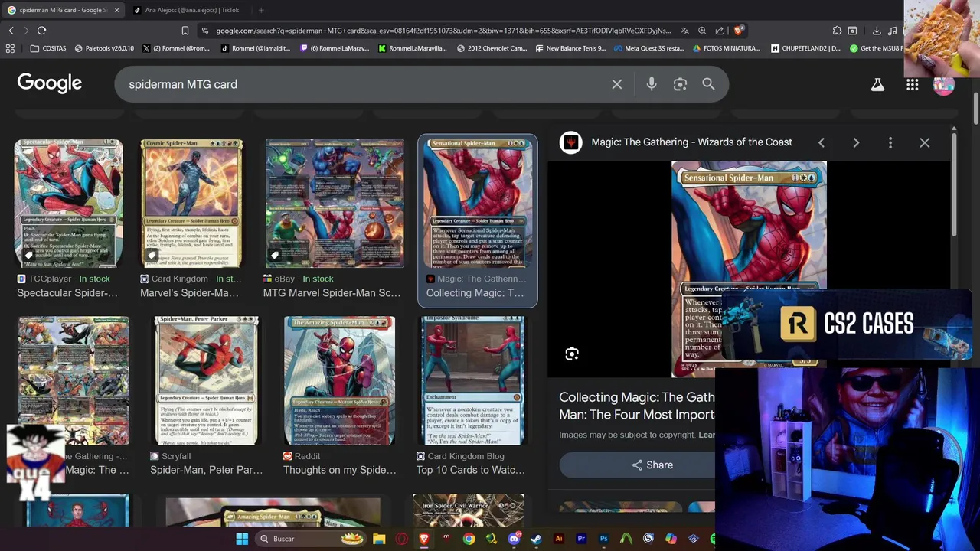Open more options menu in the preview panel
The height and width of the screenshot is (551, 980).
point(890,142)
